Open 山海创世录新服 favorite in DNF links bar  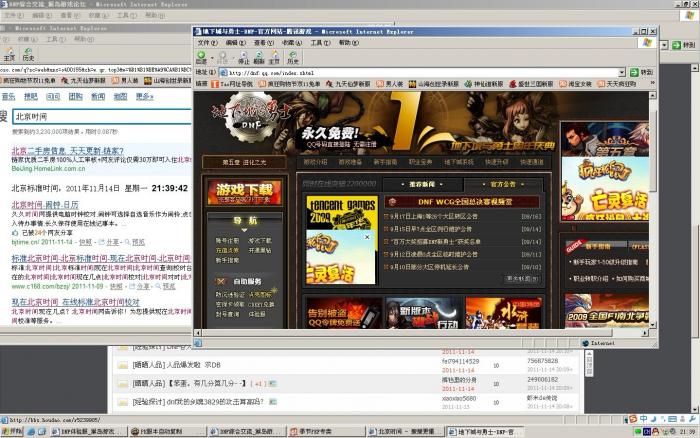pyautogui.click(x=434, y=84)
